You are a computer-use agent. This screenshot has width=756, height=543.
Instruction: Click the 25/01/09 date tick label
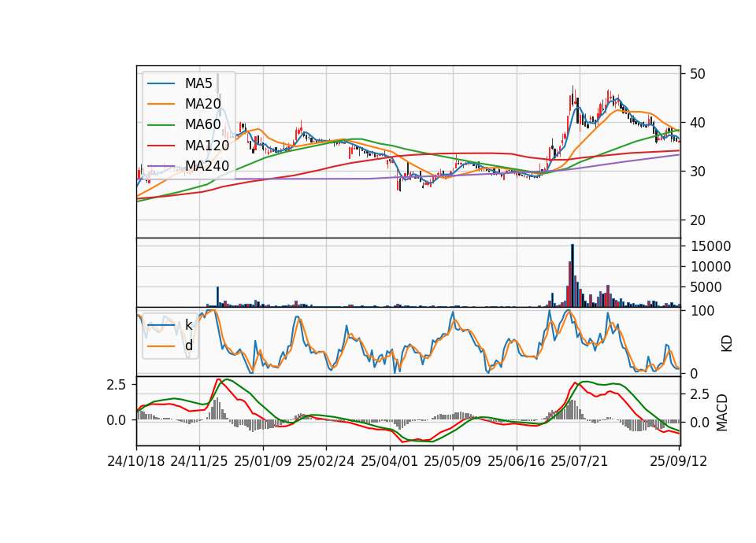tap(263, 461)
